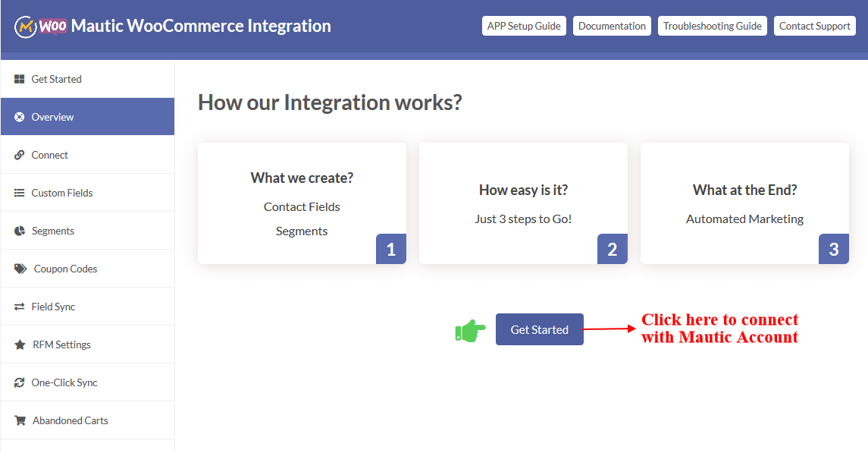This screenshot has width=868, height=453.
Task: Click the One-Click Sync refresh icon
Action: pos(18,382)
